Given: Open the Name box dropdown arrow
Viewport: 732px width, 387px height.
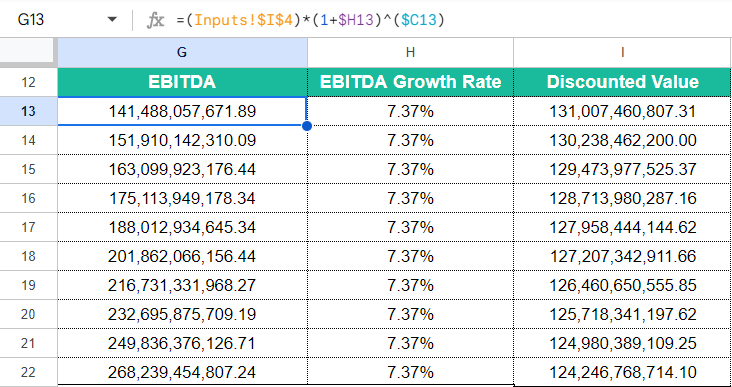Looking at the screenshot, I should tap(112, 20).
